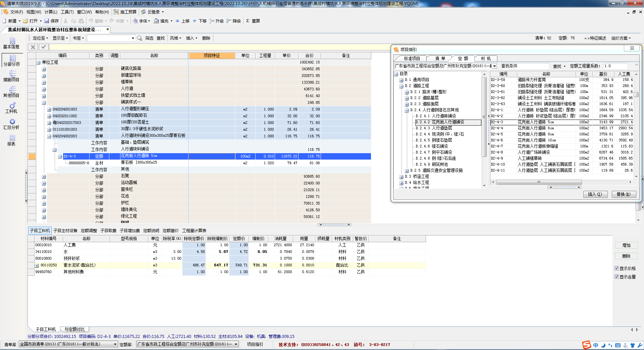Click the 填充 (Fill) bucket icon

click(x=156, y=21)
